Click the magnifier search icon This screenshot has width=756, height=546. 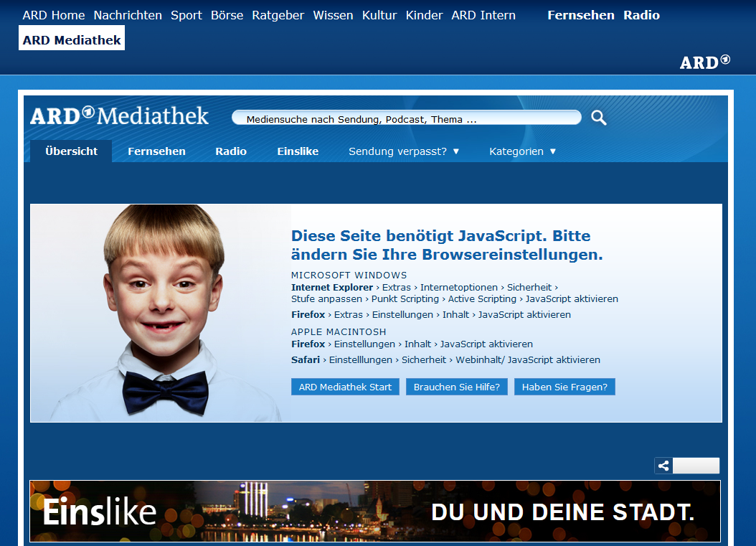[x=599, y=118]
